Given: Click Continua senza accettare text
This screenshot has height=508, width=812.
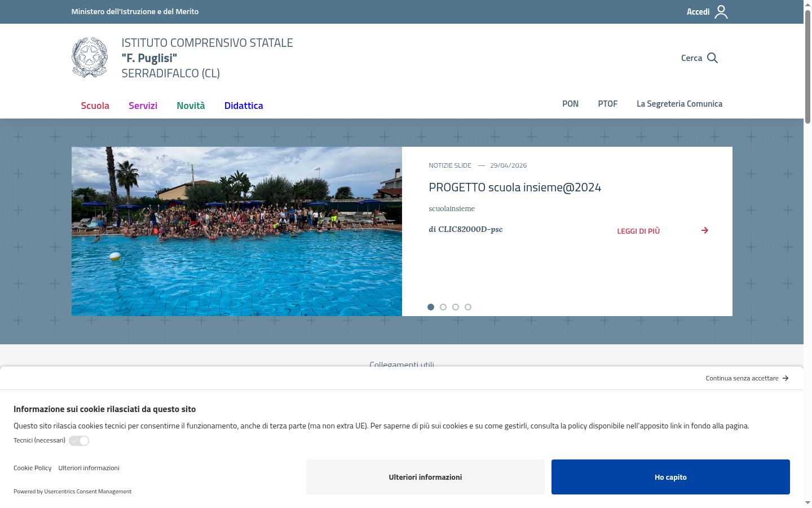Looking at the screenshot, I should click(742, 378).
